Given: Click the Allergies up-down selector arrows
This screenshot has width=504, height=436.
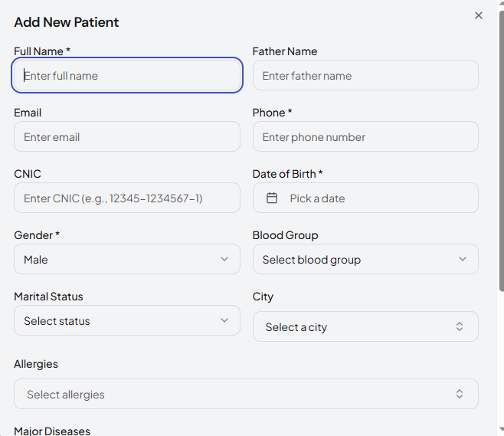Looking at the screenshot, I should click(460, 394).
